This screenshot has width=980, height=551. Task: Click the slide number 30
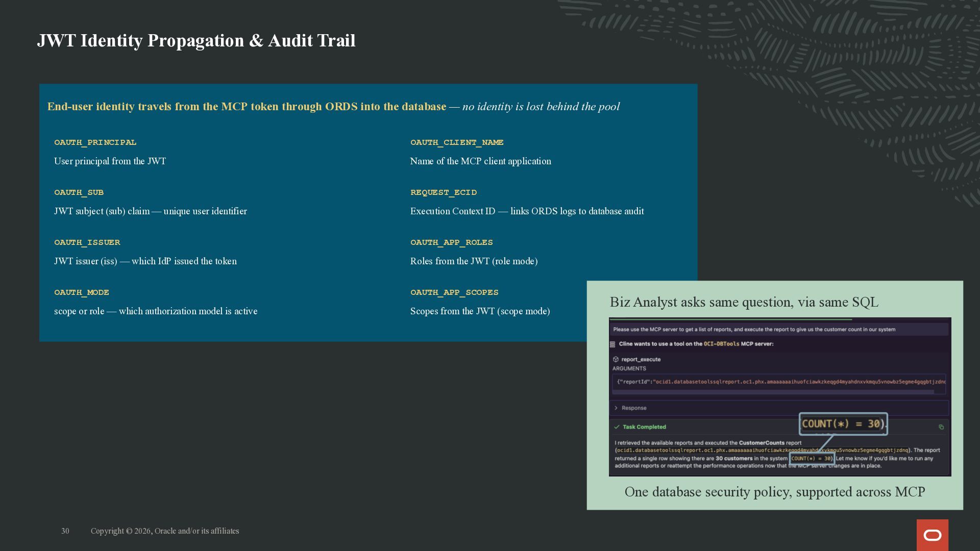[65, 531]
